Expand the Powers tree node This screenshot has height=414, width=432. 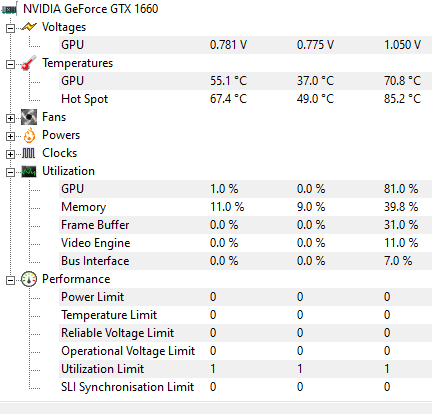coord(10,136)
